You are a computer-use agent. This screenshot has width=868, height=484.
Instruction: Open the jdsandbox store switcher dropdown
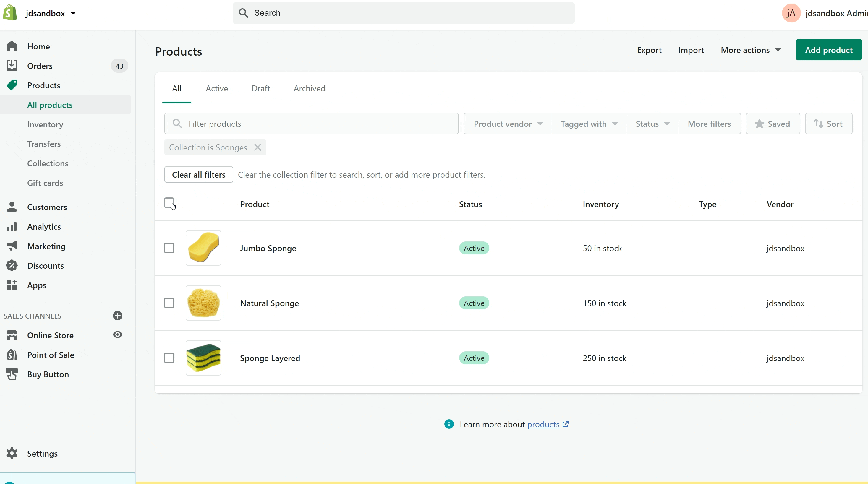click(x=51, y=13)
